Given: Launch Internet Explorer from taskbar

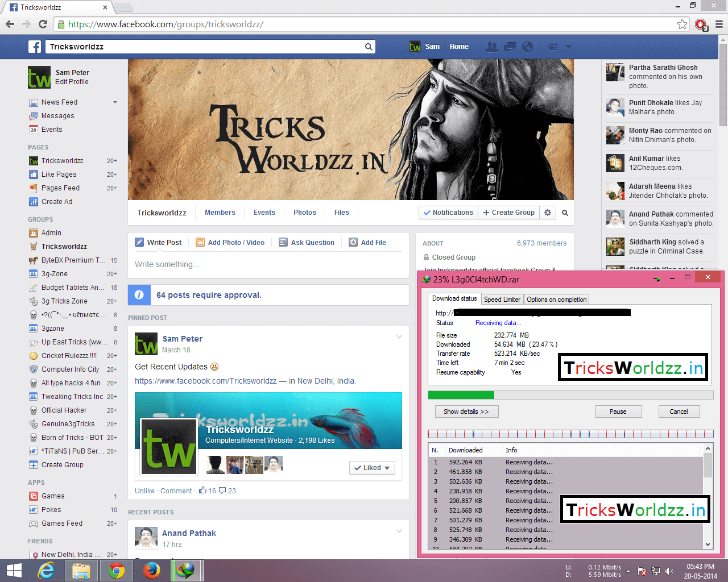Looking at the screenshot, I should [46, 571].
